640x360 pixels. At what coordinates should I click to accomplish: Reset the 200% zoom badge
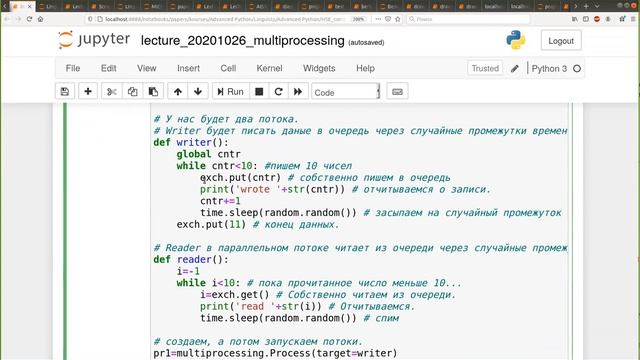coord(358,19)
